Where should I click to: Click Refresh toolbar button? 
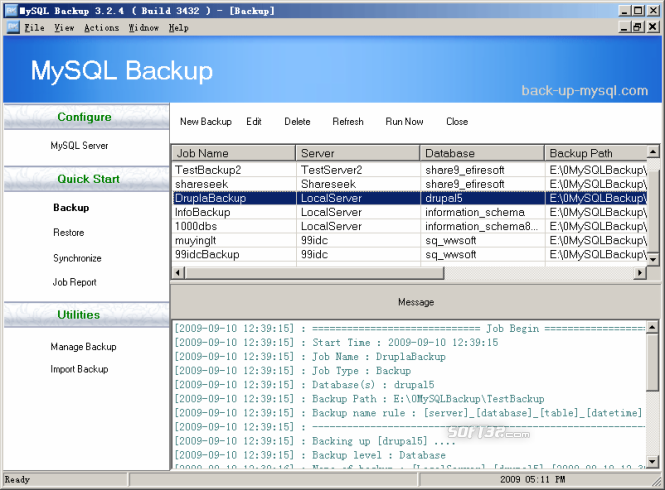(x=348, y=122)
